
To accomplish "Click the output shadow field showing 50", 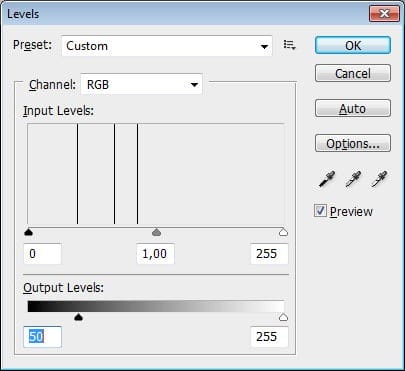I will pyautogui.click(x=42, y=337).
